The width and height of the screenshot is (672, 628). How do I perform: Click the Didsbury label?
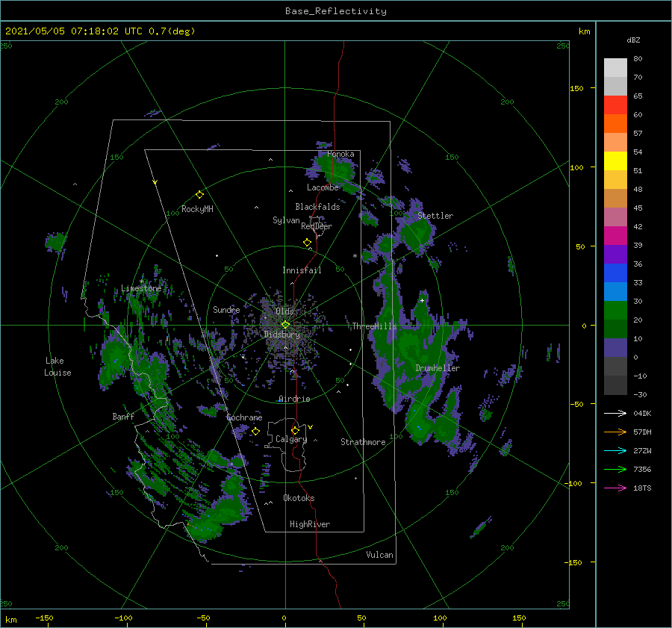point(281,335)
